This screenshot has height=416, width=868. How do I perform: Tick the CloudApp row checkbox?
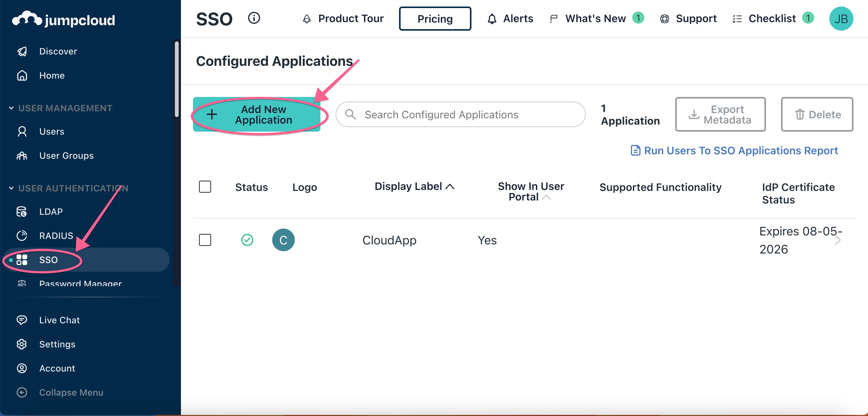[205, 240]
